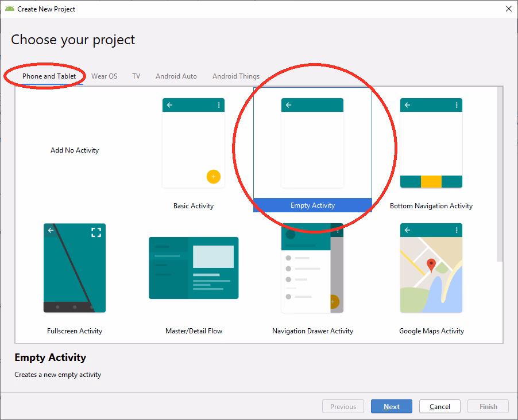Click the disabled Previous button
Image resolution: width=518 pixels, height=420 pixels.
click(343, 406)
